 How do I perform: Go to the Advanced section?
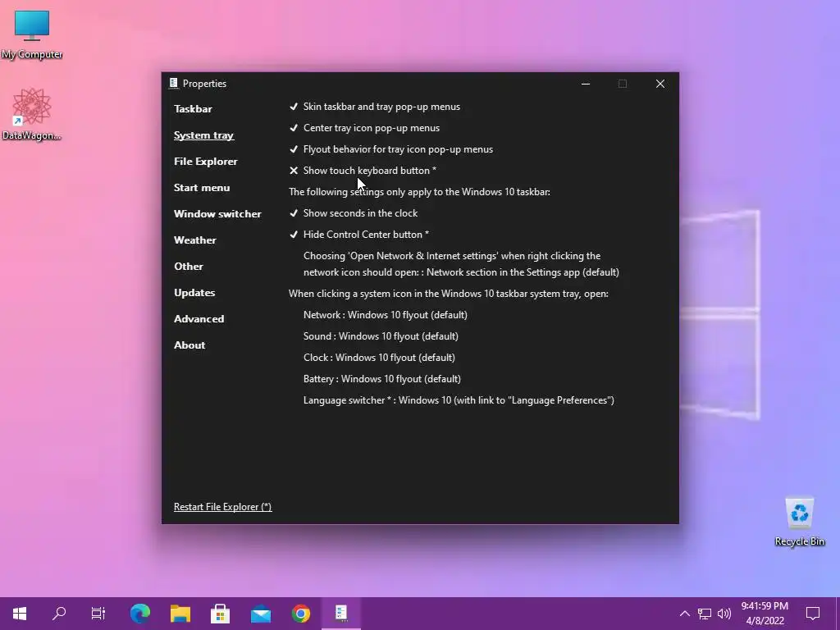tap(199, 319)
